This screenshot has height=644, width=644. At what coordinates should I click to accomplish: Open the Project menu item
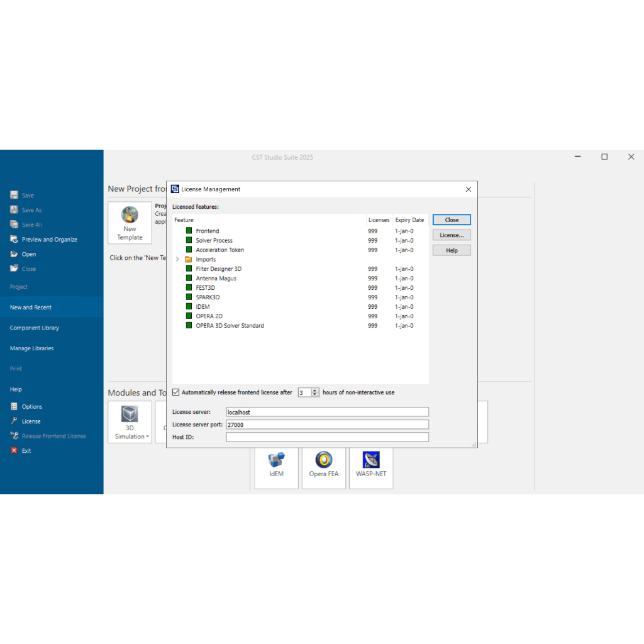[x=19, y=287]
